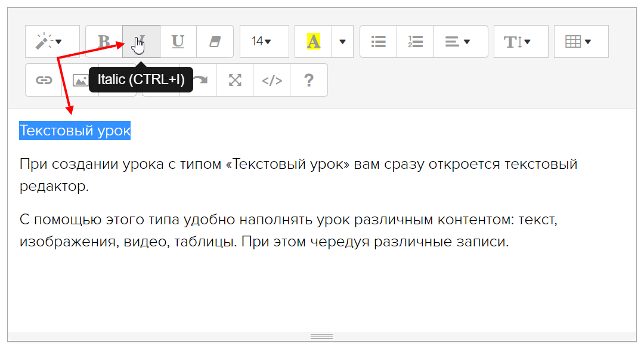
Task: Click the eraser remove-formatting icon
Action: point(215,42)
